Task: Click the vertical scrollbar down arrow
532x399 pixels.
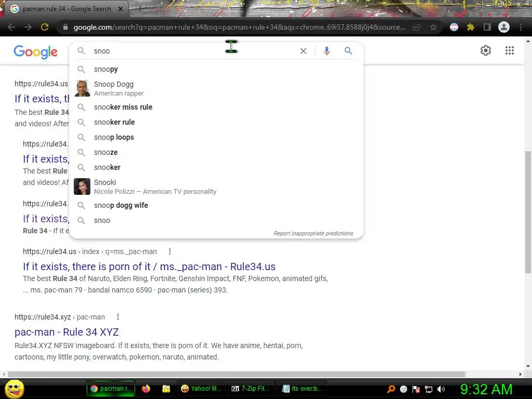Action: [x=528, y=366]
